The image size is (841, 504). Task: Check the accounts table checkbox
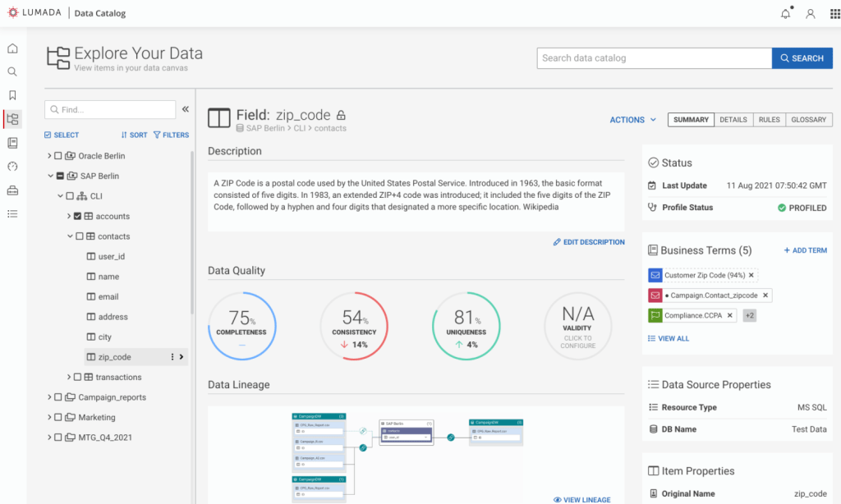[x=78, y=217]
